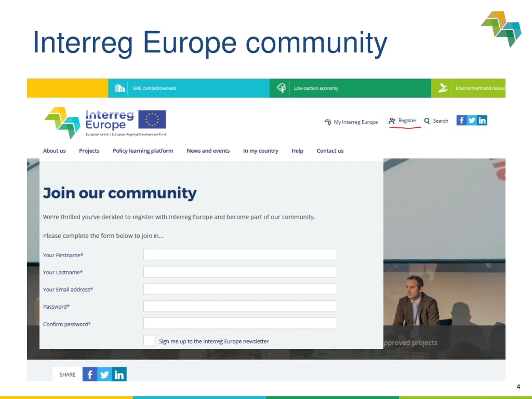Click the Search magnifier icon
This screenshot has width=532, height=399.
click(427, 121)
